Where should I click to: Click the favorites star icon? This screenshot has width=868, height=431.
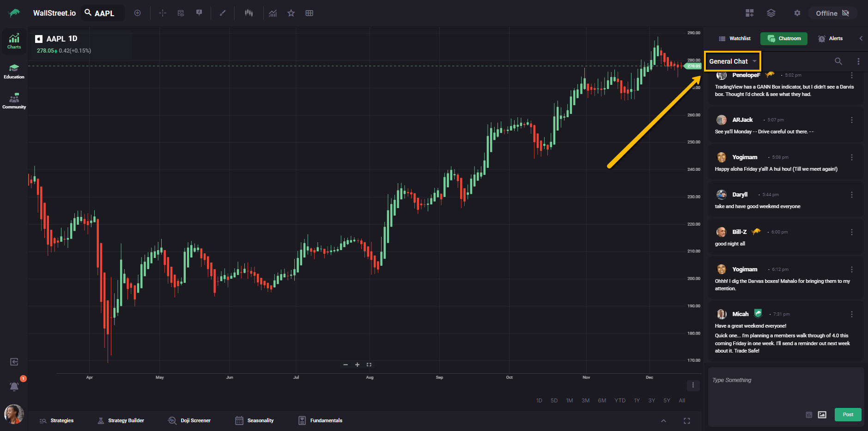tap(291, 13)
